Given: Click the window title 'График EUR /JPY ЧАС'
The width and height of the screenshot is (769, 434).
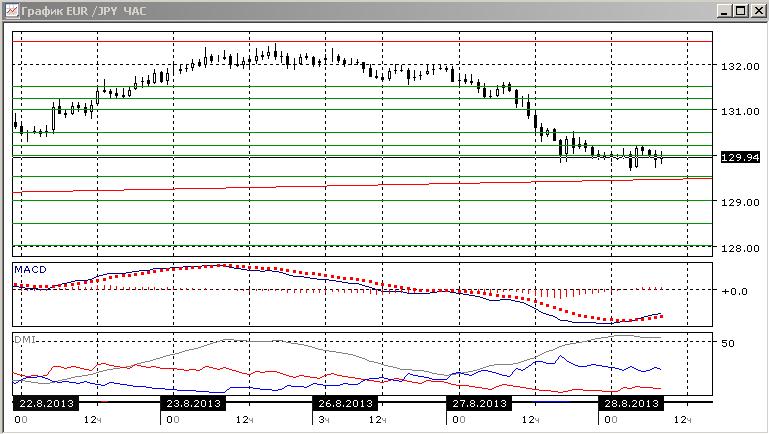Looking at the screenshot, I should pyautogui.click(x=83, y=11).
